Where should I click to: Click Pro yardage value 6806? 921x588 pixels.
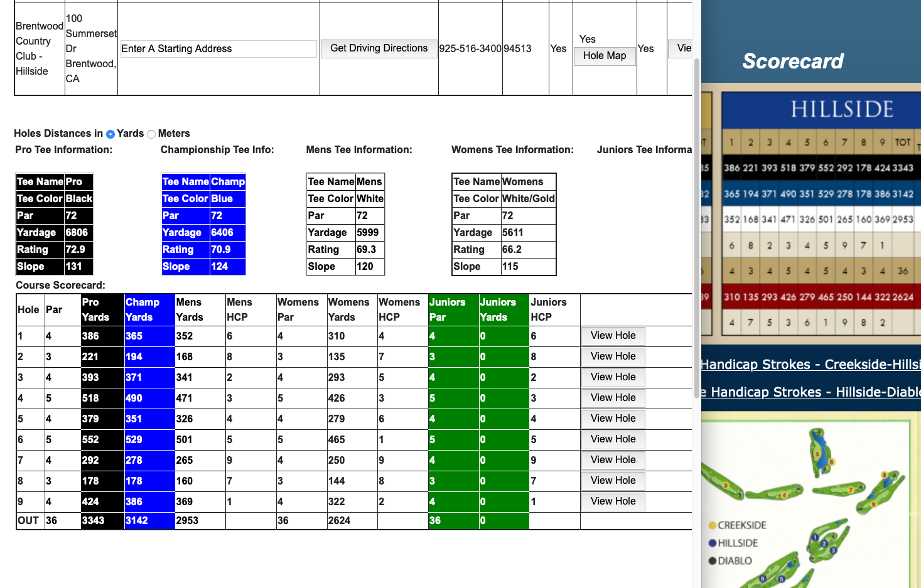click(77, 233)
